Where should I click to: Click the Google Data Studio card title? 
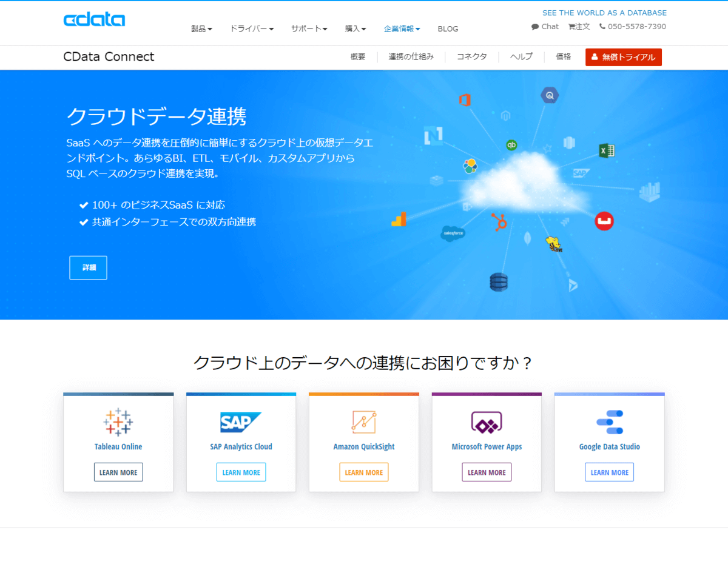pos(610,447)
